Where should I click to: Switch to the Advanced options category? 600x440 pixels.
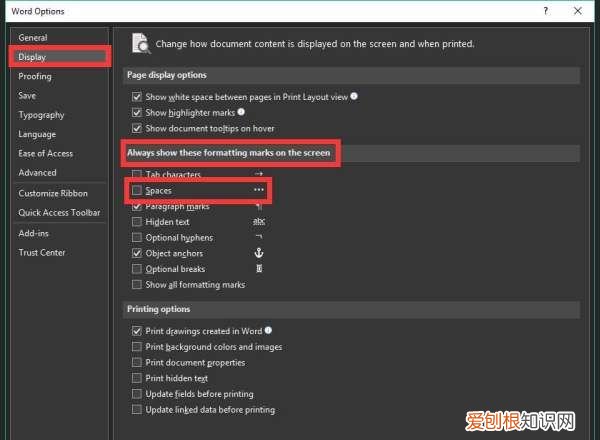pyautogui.click(x=37, y=173)
